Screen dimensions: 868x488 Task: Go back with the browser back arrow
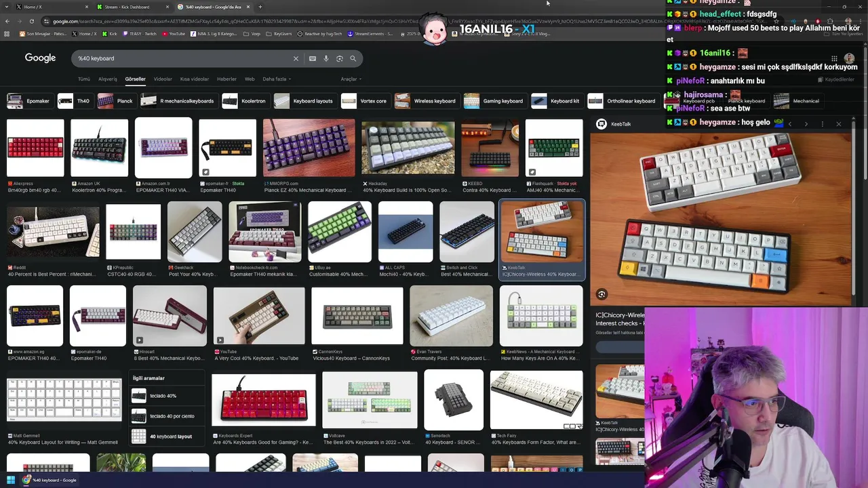pyautogui.click(x=7, y=21)
